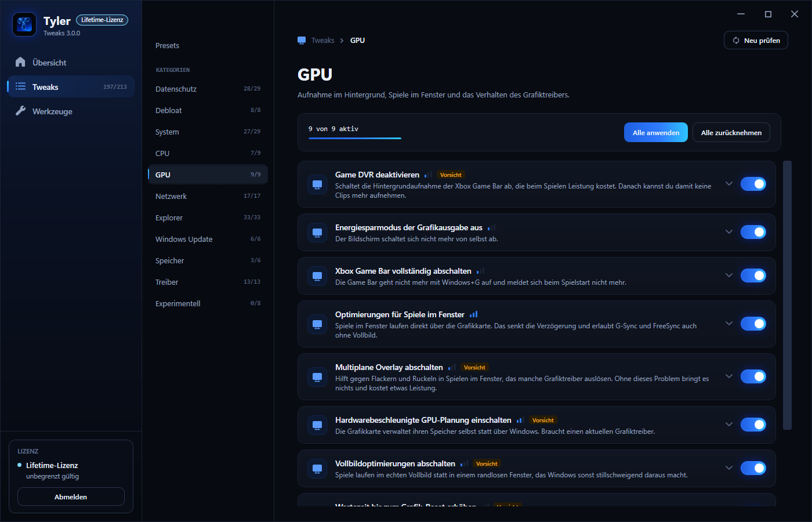Click the Werkzeuge wrench icon
Image resolution: width=812 pixels, height=522 pixels.
[x=20, y=111]
